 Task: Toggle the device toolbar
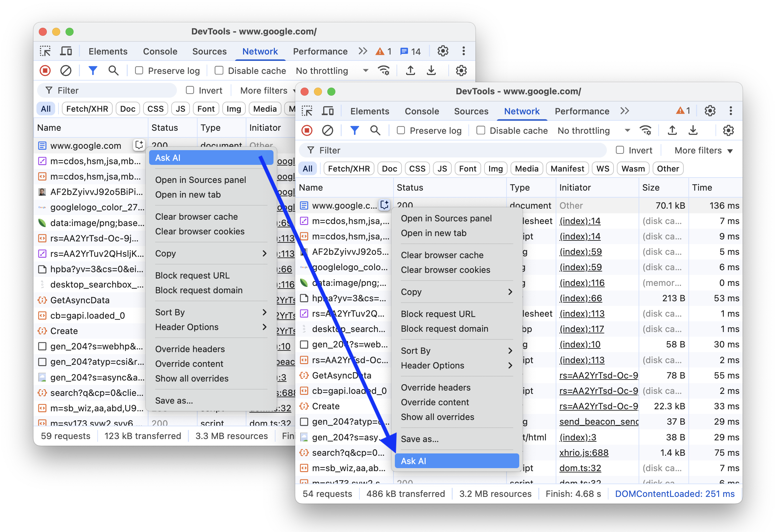pos(328,111)
